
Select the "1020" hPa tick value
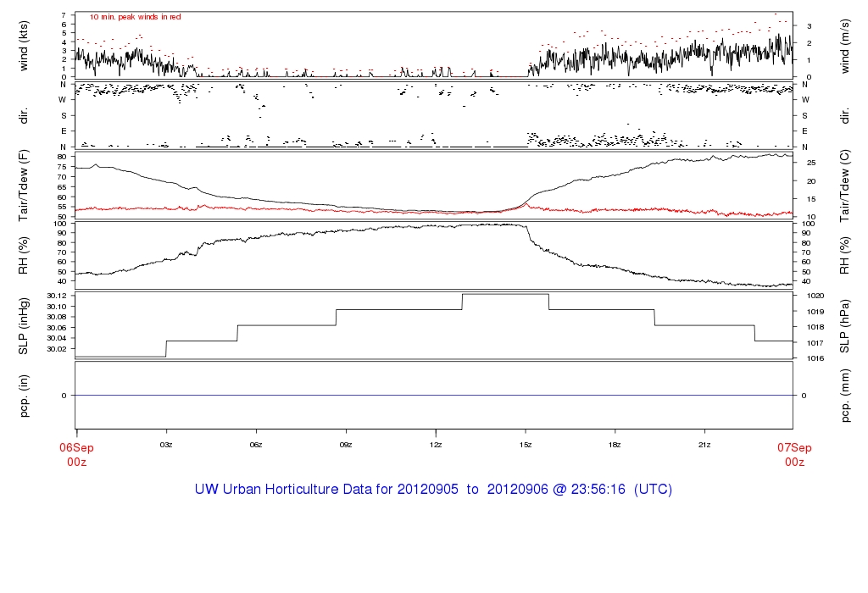point(815,296)
